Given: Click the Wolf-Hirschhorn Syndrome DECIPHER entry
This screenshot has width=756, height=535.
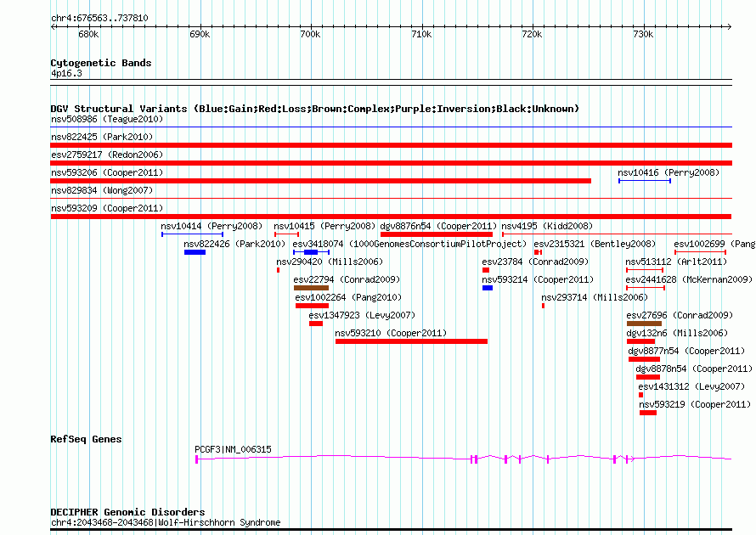Looking at the screenshot, I should tap(166, 522).
